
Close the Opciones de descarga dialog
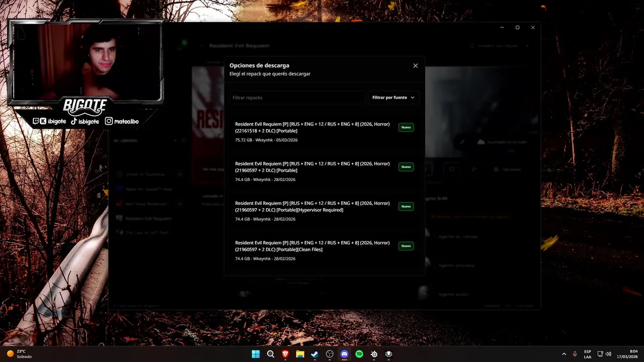pyautogui.click(x=415, y=66)
